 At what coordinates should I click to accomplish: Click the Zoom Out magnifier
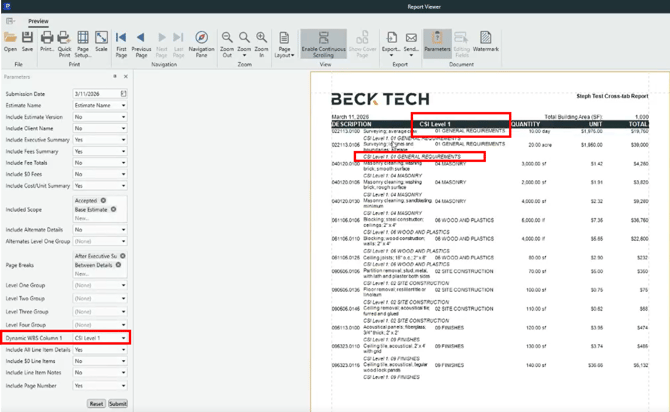pyautogui.click(x=227, y=38)
